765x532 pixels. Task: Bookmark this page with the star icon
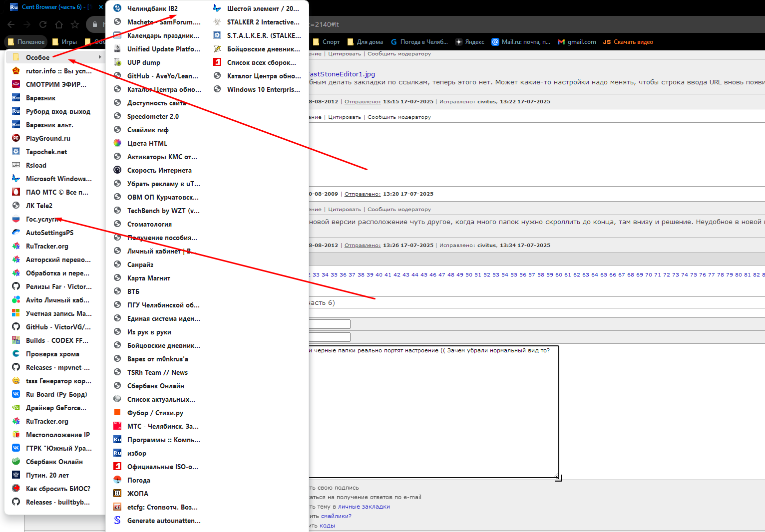[x=75, y=24]
